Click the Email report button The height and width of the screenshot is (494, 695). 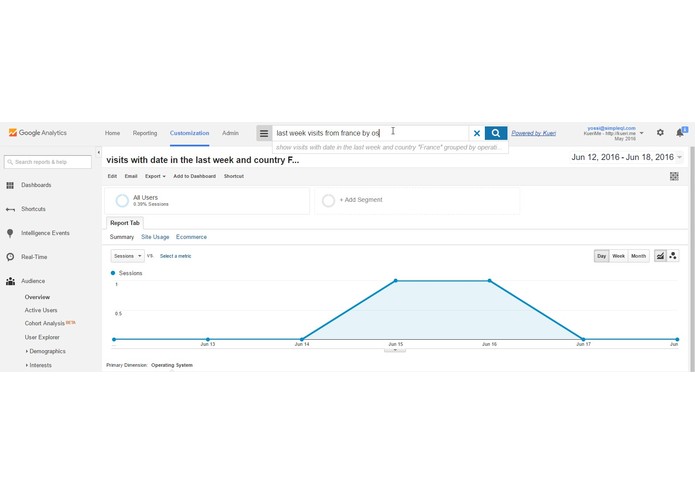pos(131,176)
